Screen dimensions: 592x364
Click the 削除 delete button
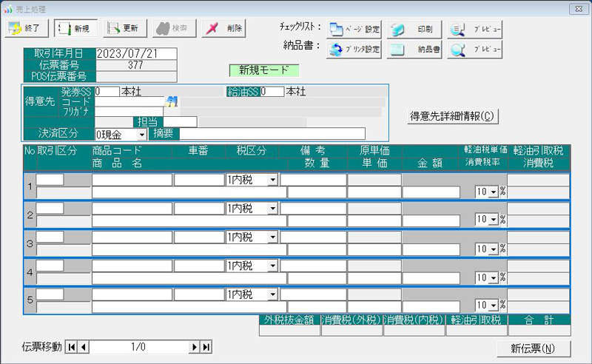point(223,28)
